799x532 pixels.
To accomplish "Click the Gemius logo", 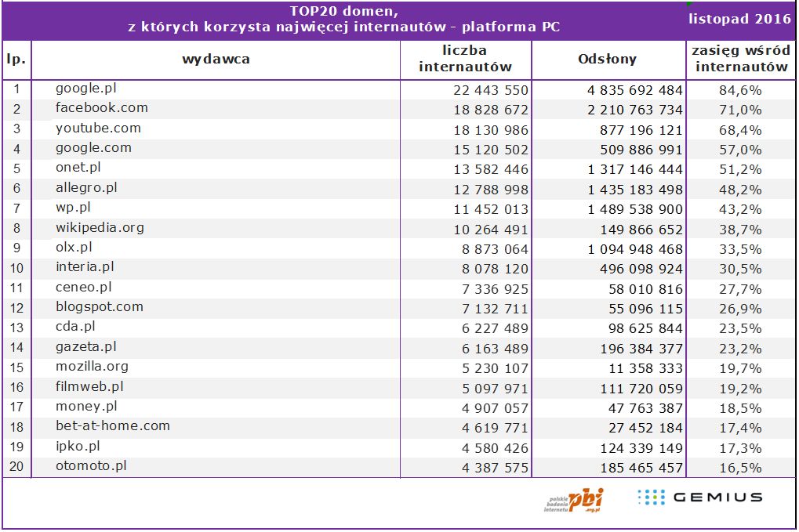I will [x=700, y=498].
